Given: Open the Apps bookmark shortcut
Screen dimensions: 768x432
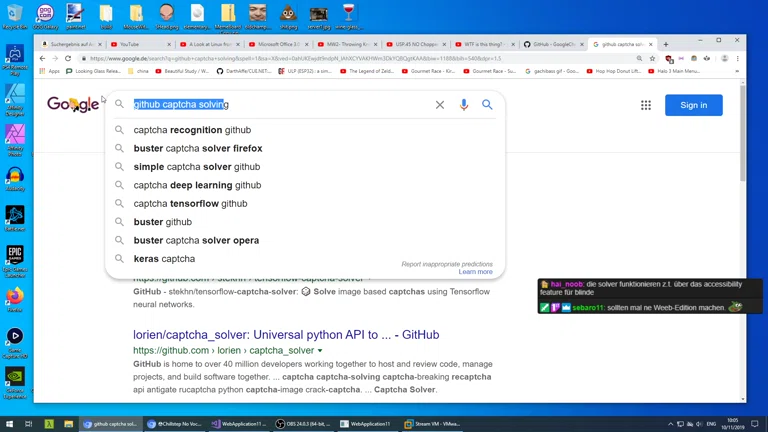Looking at the screenshot, I should pyautogui.click(x=49, y=71).
